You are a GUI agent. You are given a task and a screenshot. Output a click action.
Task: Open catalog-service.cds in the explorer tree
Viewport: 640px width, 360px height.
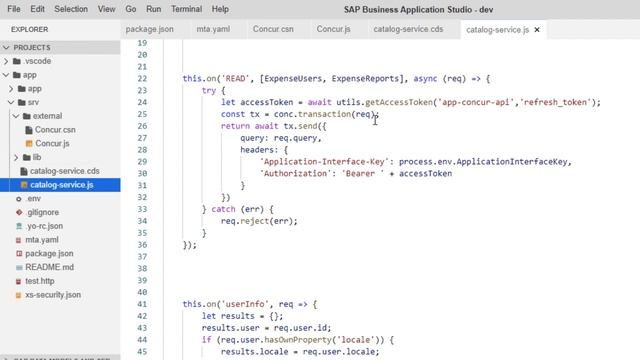coord(64,171)
